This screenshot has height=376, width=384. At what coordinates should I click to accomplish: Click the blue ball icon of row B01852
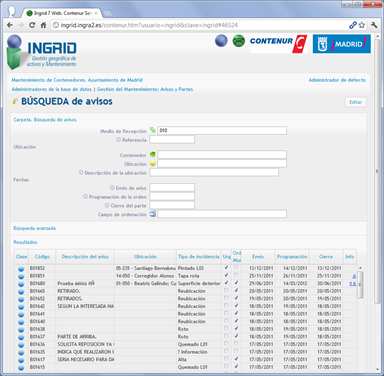tap(21, 269)
